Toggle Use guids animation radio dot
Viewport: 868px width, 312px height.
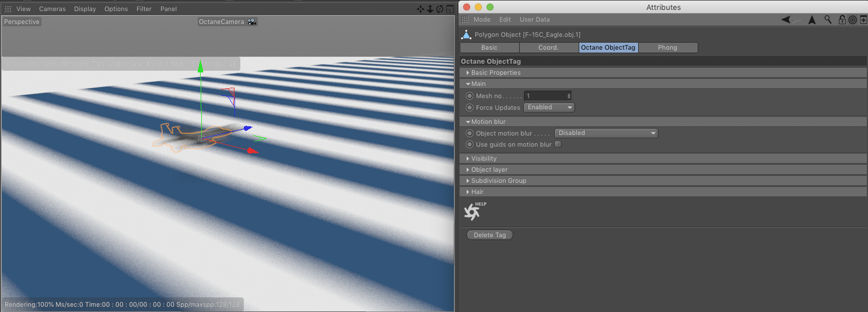point(470,144)
